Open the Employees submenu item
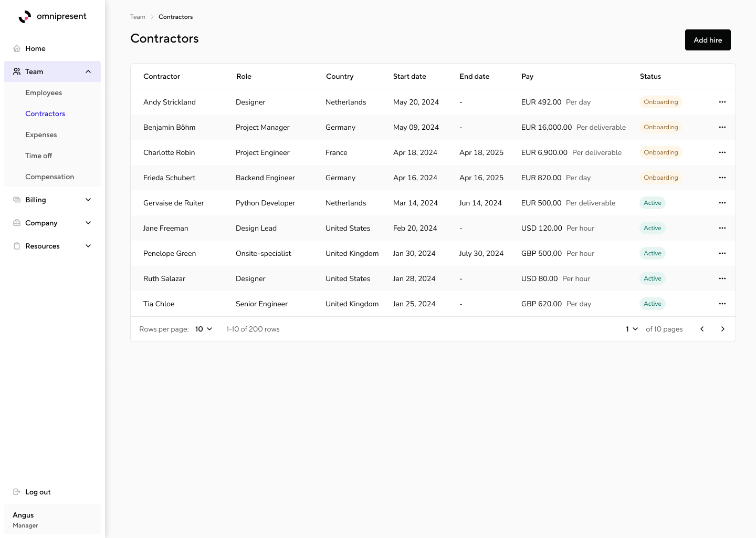 coord(52,92)
